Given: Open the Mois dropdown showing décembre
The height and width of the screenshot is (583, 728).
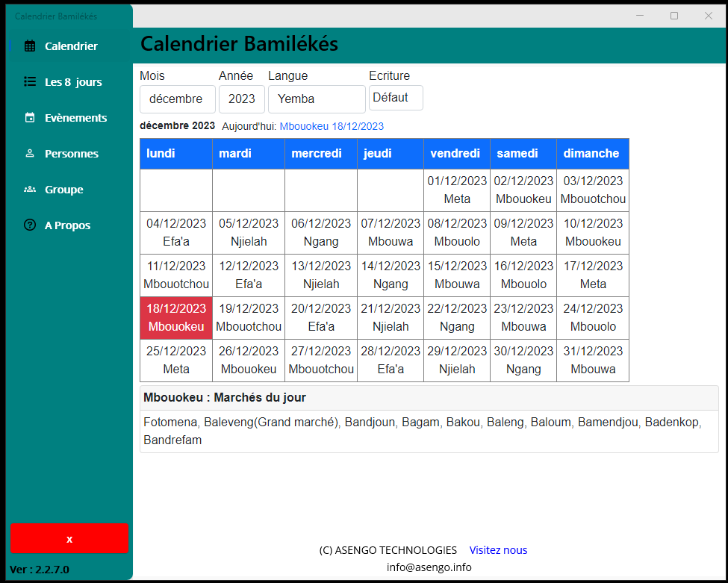Looking at the screenshot, I should (178, 99).
